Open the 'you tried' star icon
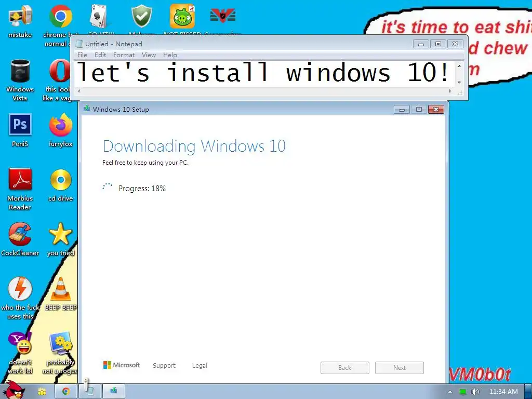The height and width of the screenshot is (399, 532). pos(61,234)
